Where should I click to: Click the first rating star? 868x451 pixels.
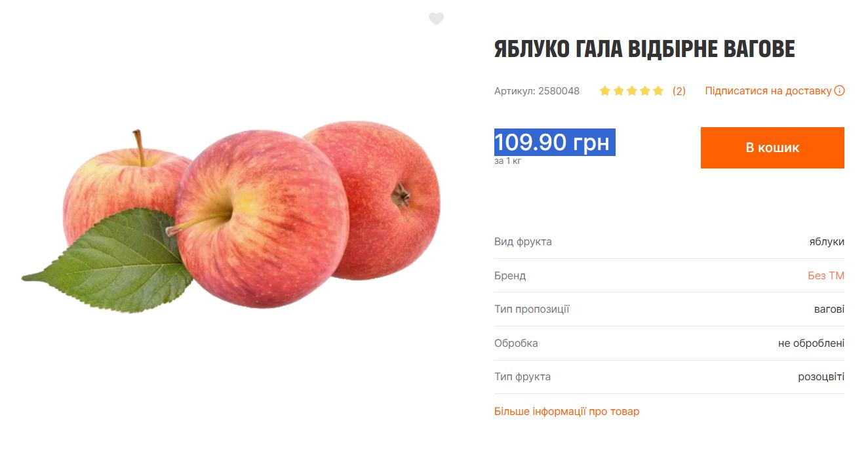pyautogui.click(x=605, y=91)
